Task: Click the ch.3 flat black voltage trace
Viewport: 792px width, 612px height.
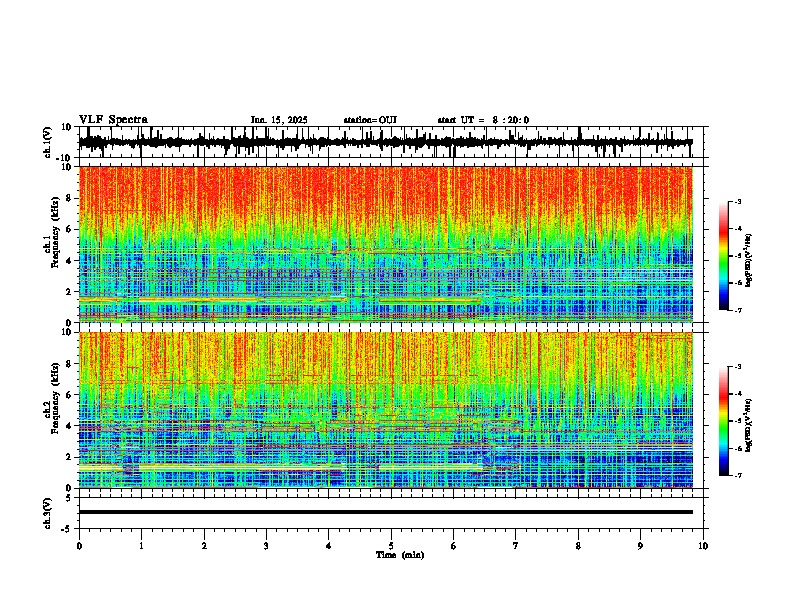Action: [385, 512]
